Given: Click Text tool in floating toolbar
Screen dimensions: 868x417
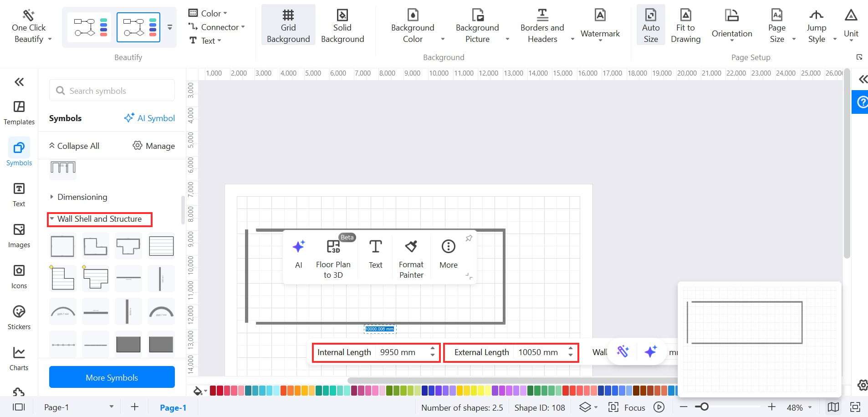Looking at the screenshot, I should click(376, 254).
